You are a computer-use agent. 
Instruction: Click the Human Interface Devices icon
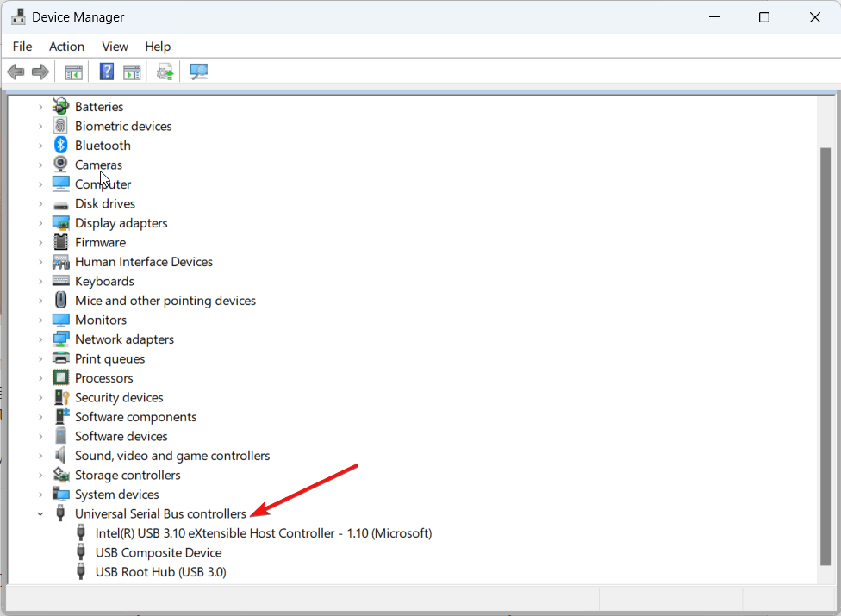tap(60, 262)
